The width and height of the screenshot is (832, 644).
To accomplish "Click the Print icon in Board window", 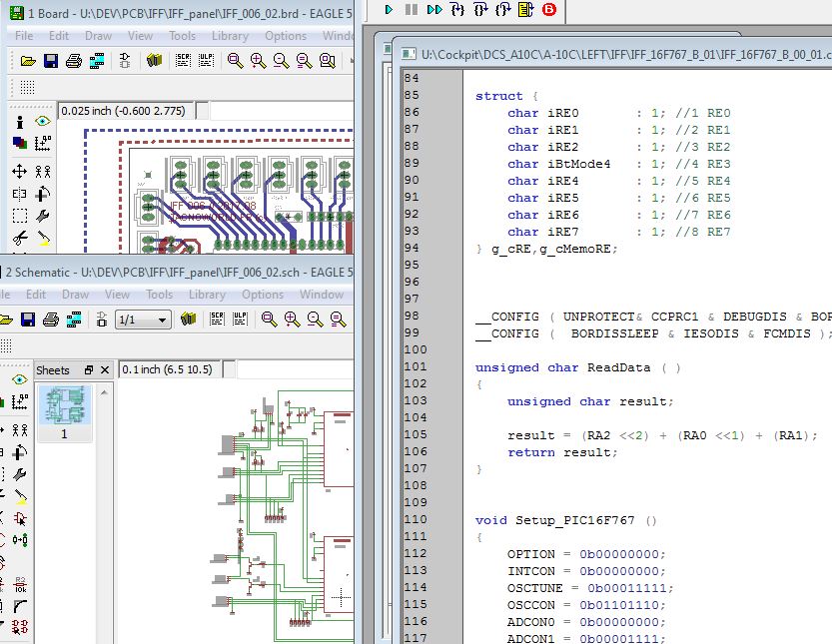I will [x=74, y=61].
